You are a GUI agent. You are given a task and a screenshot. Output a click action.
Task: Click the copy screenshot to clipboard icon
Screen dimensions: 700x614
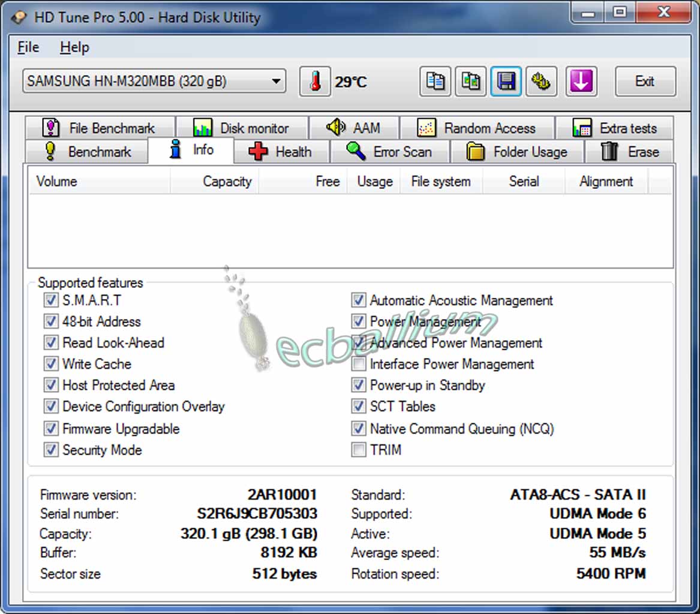[x=471, y=82]
